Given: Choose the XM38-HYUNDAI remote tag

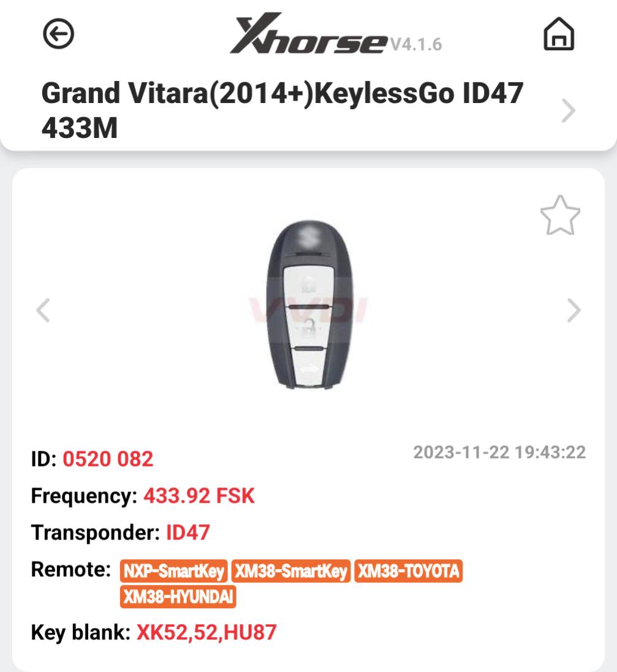Looking at the screenshot, I should pos(178,597).
